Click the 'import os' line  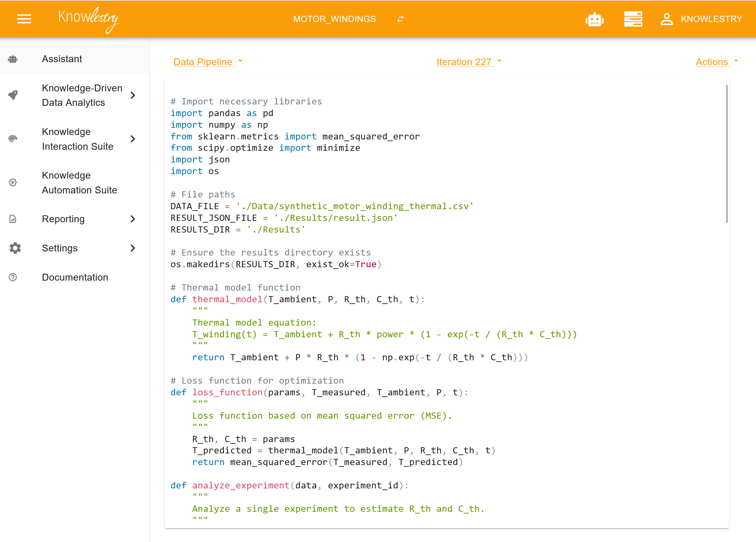195,171
